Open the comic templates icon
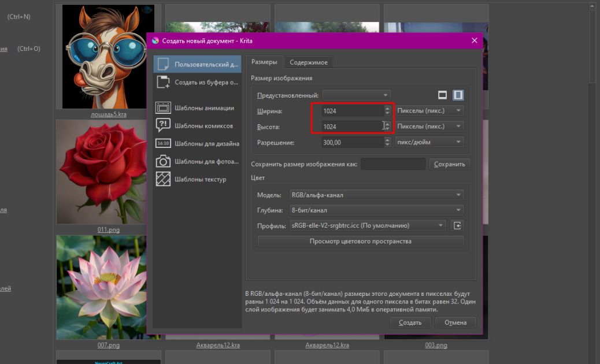600x364 pixels. 163,125
